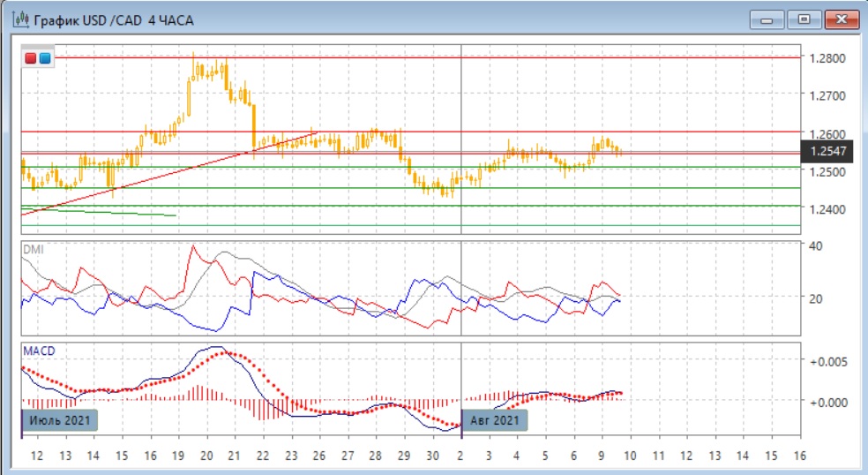Click the Июль 2021 month marker
The width and height of the screenshot is (868, 475).
point(61,421)
